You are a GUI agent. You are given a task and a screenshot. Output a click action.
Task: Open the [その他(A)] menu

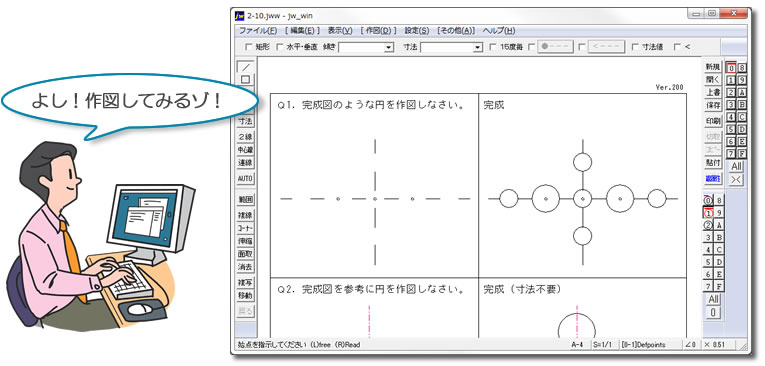tap(456, 30)
